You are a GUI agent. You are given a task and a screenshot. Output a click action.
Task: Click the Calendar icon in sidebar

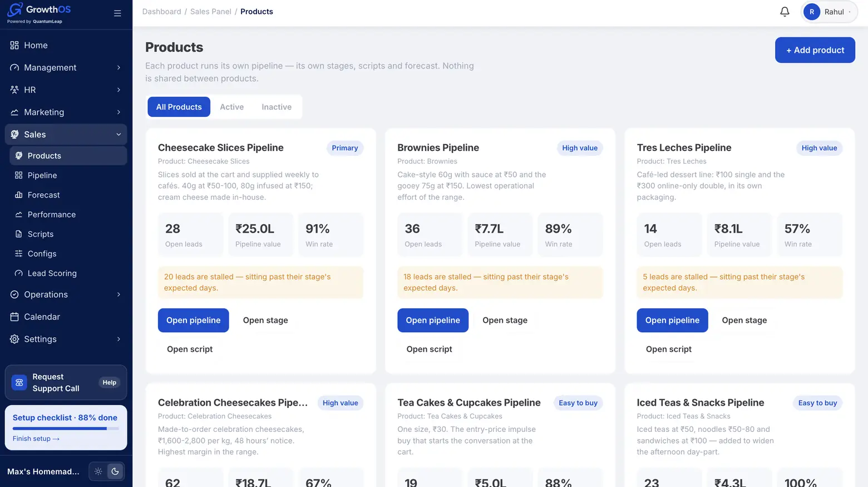coord(14,317)
